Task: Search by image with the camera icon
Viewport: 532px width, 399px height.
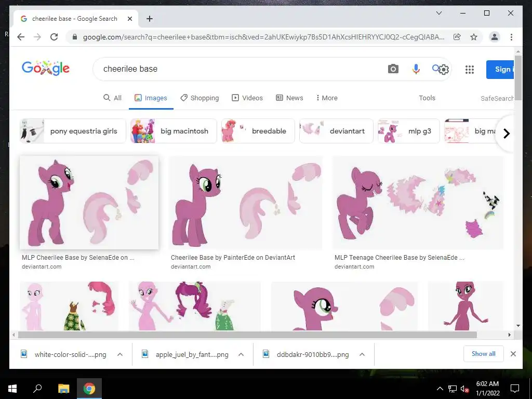Action: pyautogui.click(x=393, y=69)
